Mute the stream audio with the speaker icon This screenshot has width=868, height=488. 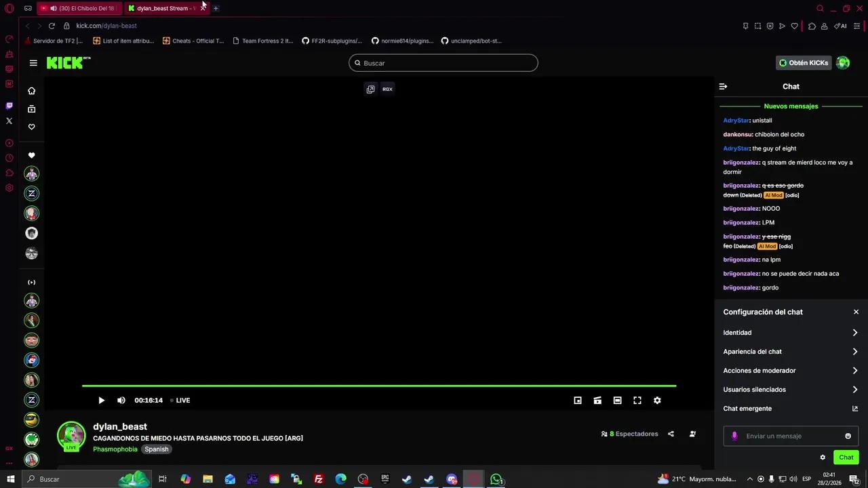(121, 400)
